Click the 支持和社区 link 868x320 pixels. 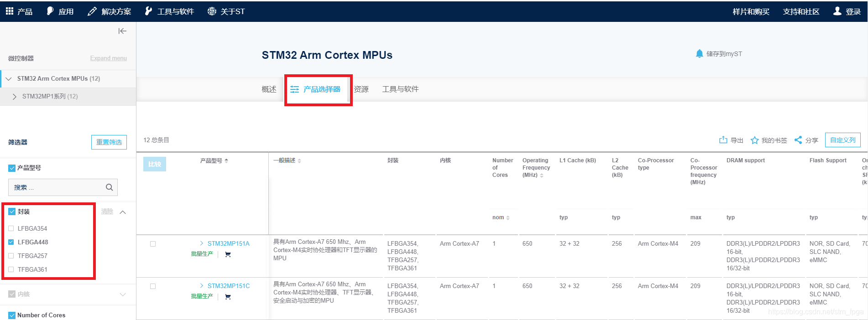(x=801, y=11)
